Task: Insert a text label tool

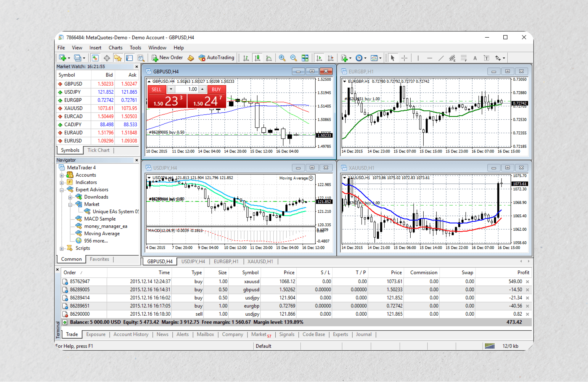Action: [x=486, y=58]
